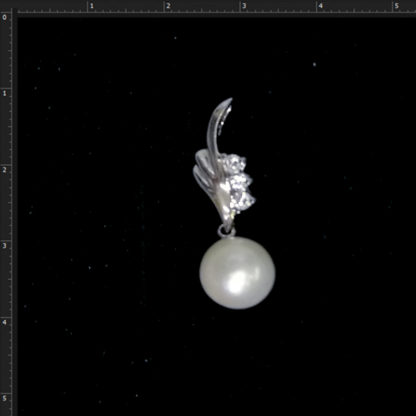The width and height of the screenshot is (416, 416).
Task: Click the 2 mark on vertical ruler
Action: [4, 170]
